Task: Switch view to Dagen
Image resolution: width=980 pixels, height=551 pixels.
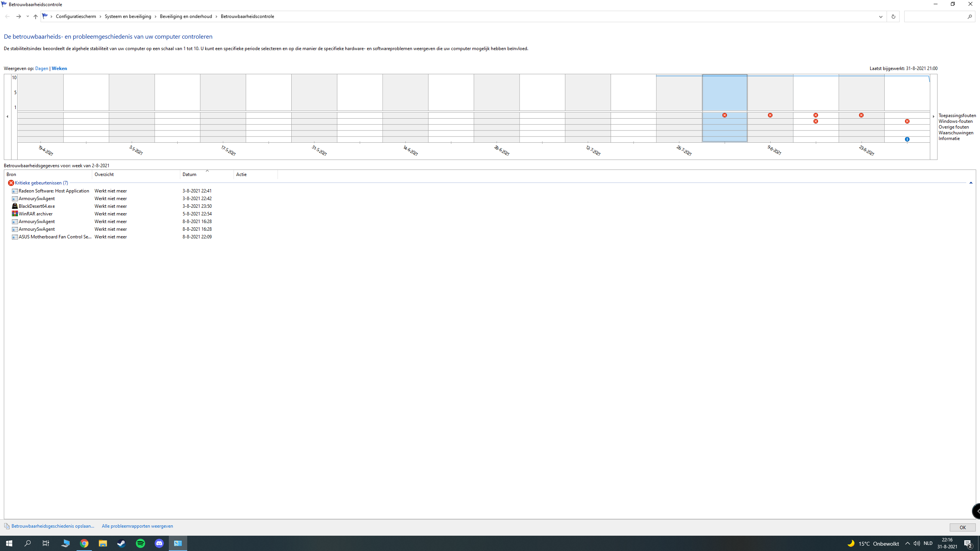Action: coord(41,68)
